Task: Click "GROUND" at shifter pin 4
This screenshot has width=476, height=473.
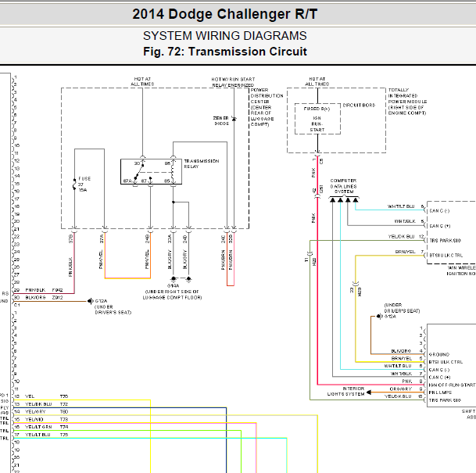Action: pyautogui.click(x=439, y=354)
